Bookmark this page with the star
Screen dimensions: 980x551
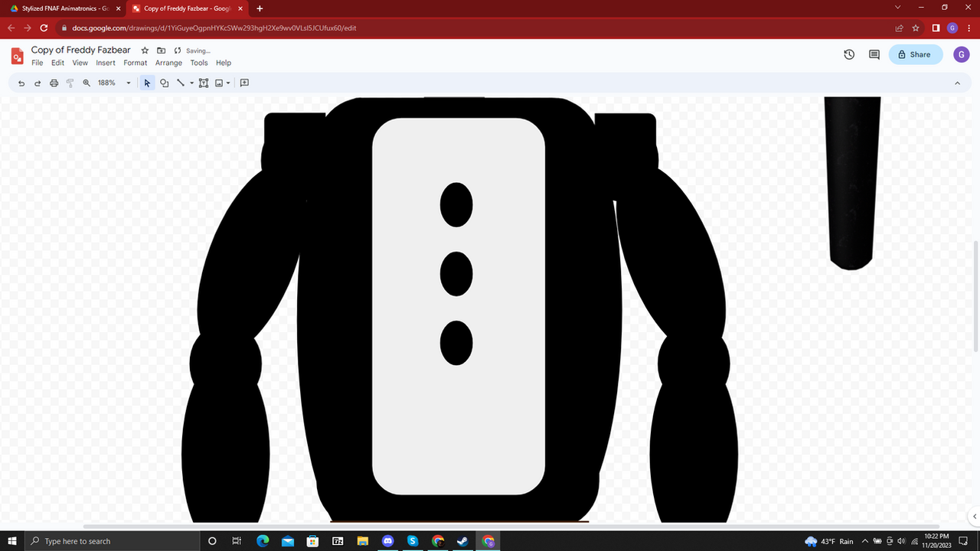(916, 28)
